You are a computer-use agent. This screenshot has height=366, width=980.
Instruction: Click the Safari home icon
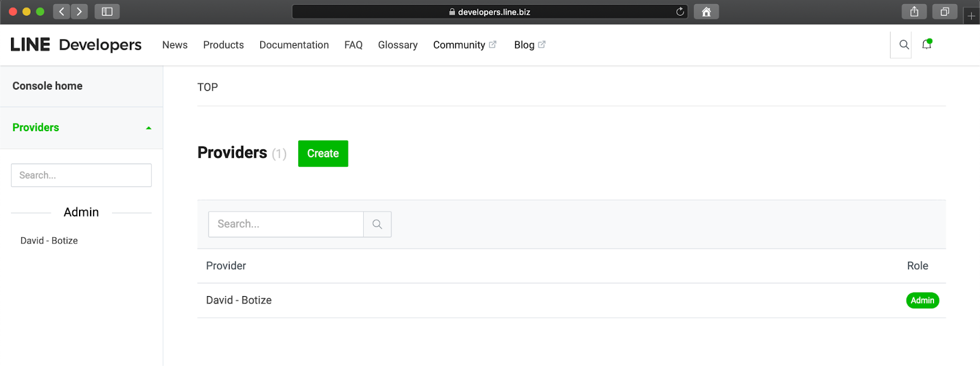tap(706, 12)
